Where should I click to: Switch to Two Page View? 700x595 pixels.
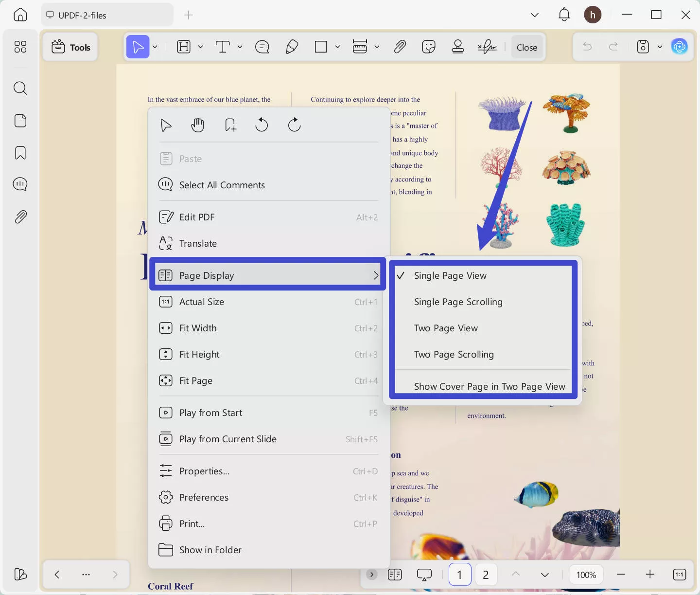446,328
